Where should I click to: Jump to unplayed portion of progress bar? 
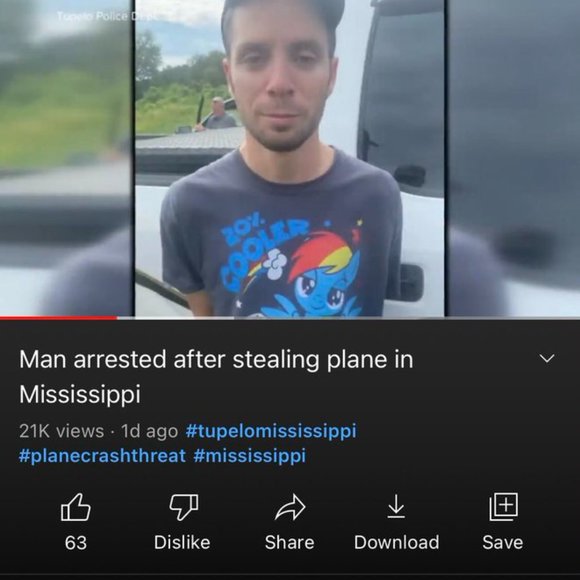[x=348, y=318]
